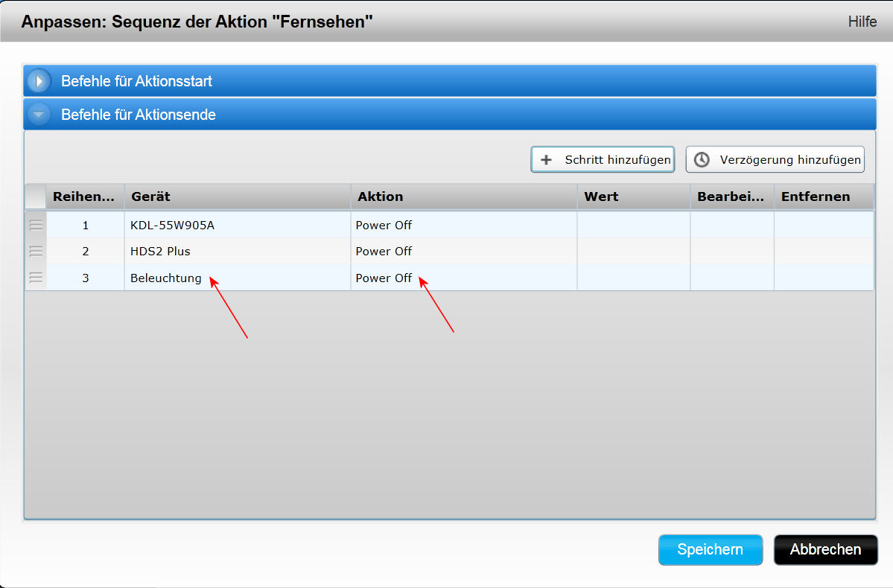Click Power Off action of HDS2 Plus

pyautogui.click(x=384, y=252)
